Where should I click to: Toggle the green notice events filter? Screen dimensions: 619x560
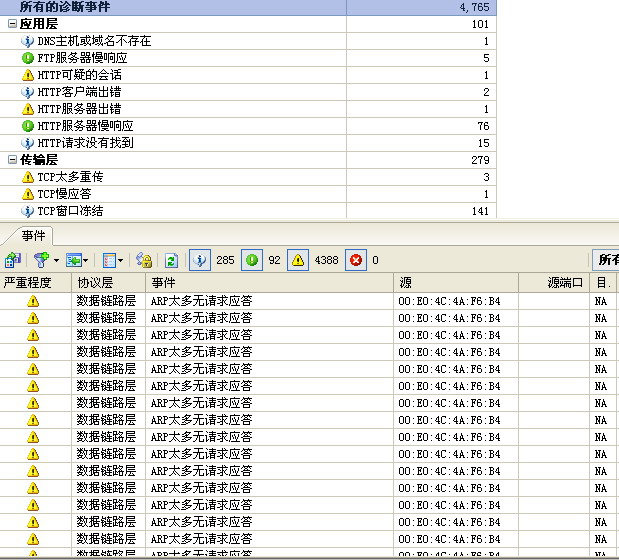(252, 260)
